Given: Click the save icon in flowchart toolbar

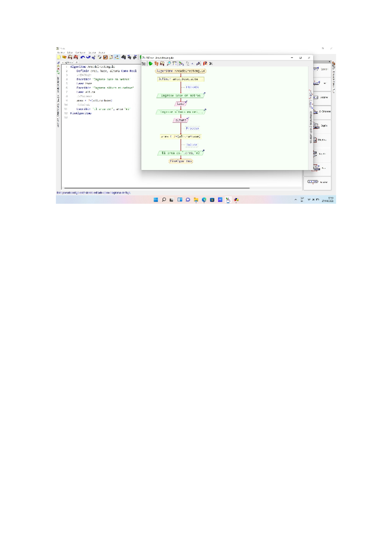Looking at the screenshot, I should 162,64.
